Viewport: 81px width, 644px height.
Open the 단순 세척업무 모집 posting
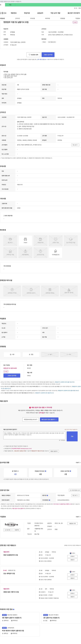9,574
